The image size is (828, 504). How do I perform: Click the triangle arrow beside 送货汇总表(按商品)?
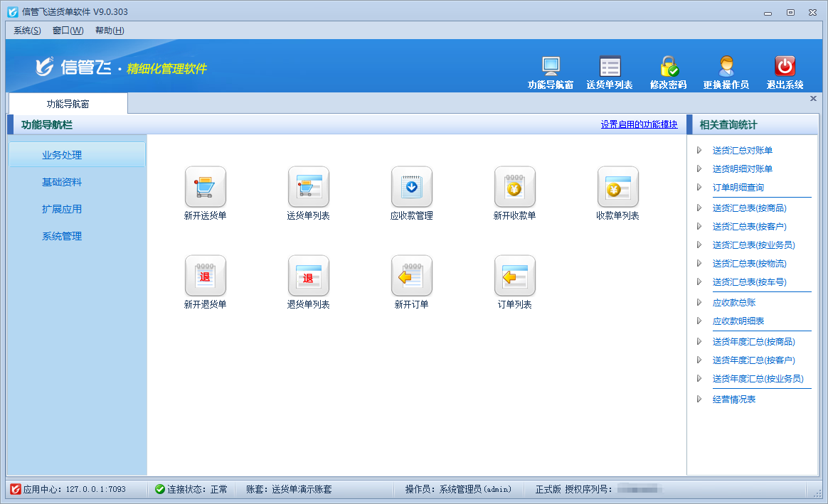tap(699, 208)
